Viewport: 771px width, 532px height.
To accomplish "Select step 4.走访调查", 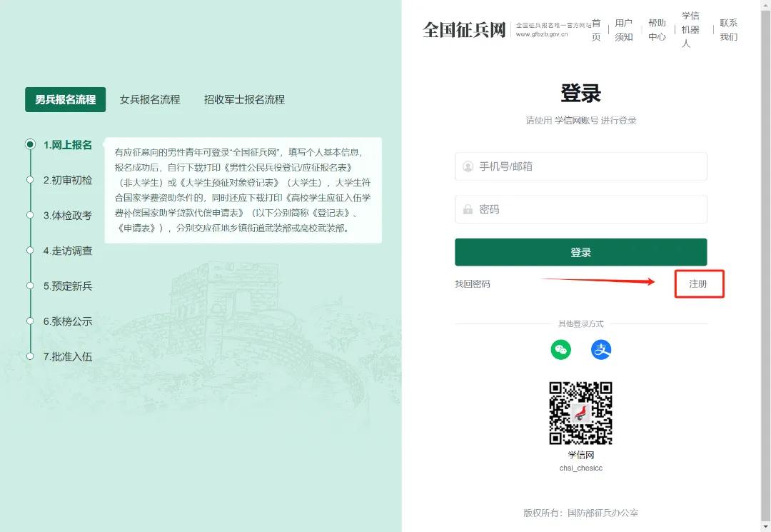I will coord(68,251).
